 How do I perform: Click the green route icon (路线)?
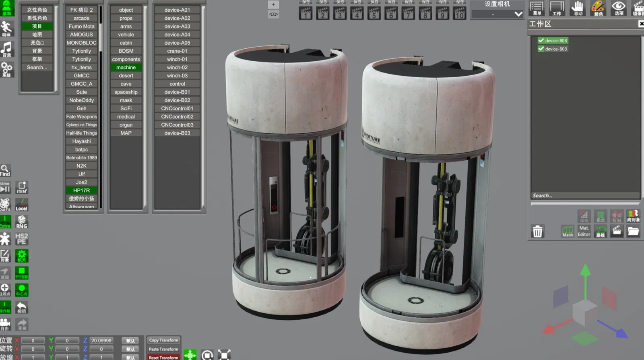pyautogui.click(x=601, y=232)
